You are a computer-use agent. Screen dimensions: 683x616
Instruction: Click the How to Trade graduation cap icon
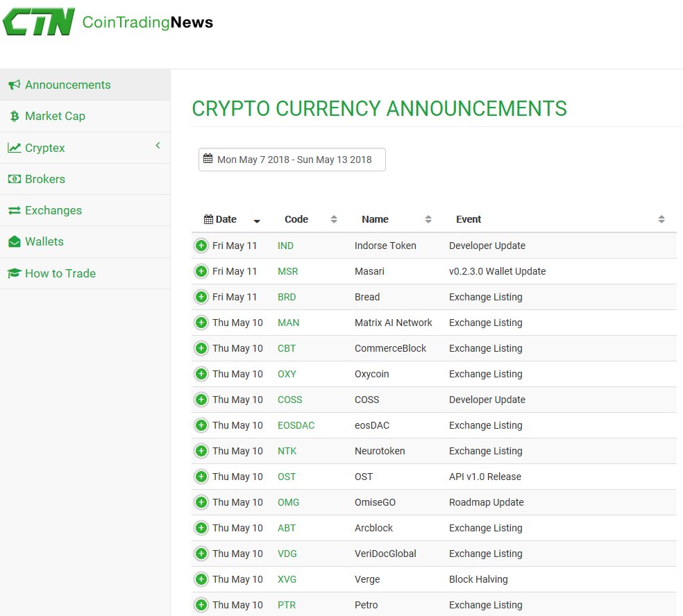pos(15,273)
